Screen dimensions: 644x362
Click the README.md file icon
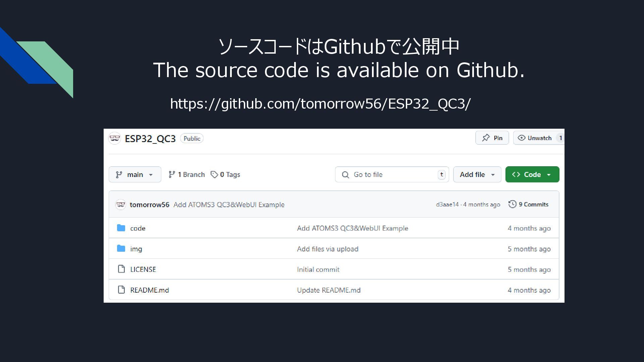click(x=121, y=290)
